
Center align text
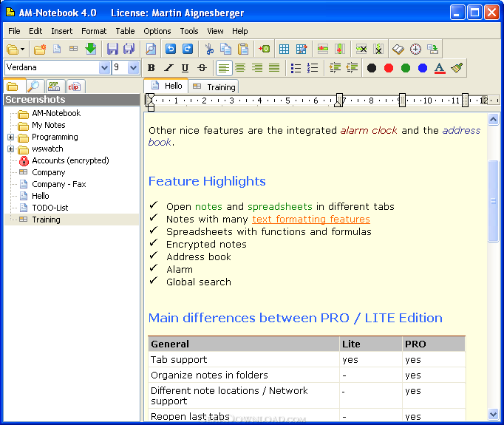pos(240,68)
